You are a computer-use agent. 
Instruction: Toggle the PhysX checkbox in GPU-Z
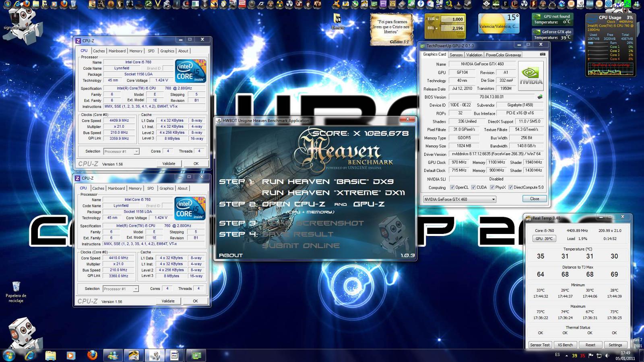[492, 187]
